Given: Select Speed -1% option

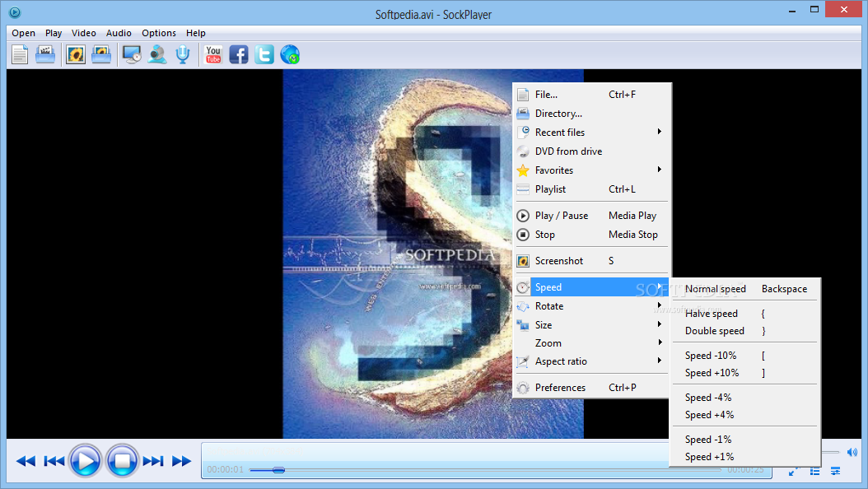Looking at the screenshot, I should pos(745,440).
